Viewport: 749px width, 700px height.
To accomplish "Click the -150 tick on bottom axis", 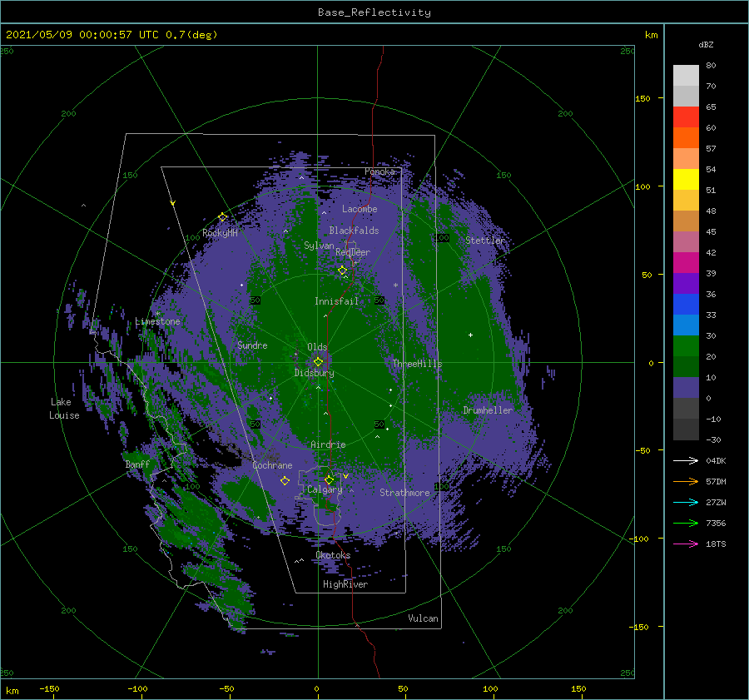I will [x=49, y=688].
